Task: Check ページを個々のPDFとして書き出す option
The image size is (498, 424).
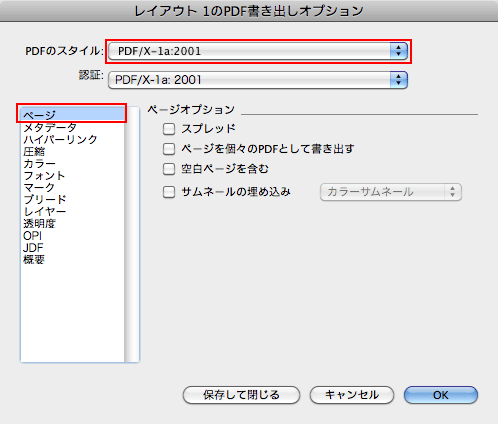Action: click(169, 149)
